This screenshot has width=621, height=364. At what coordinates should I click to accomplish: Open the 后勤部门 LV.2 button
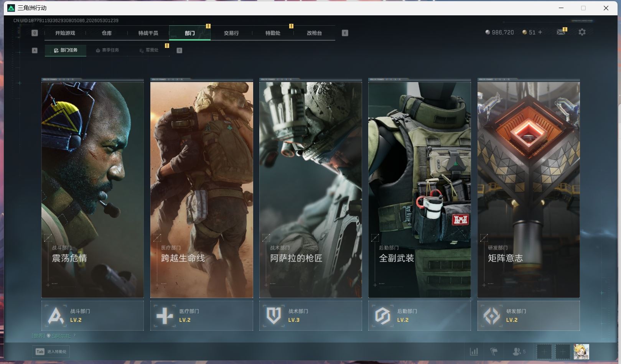[x=419, y=316]
